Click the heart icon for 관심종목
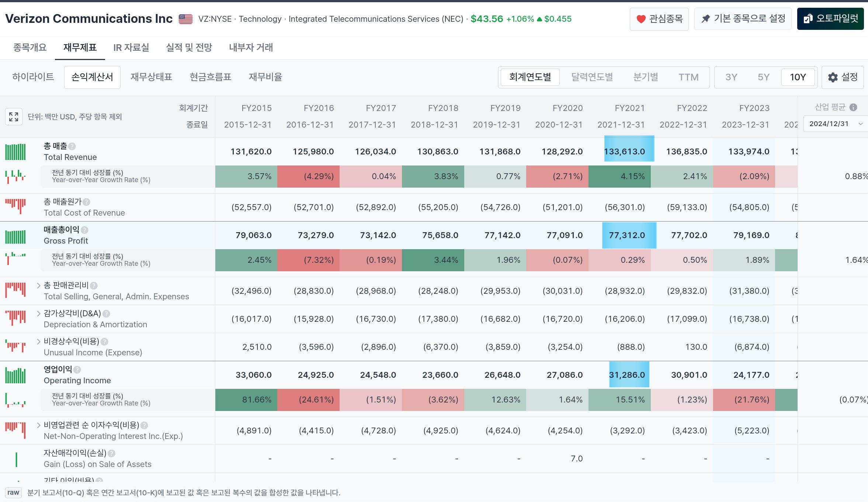 coord(641,19)
